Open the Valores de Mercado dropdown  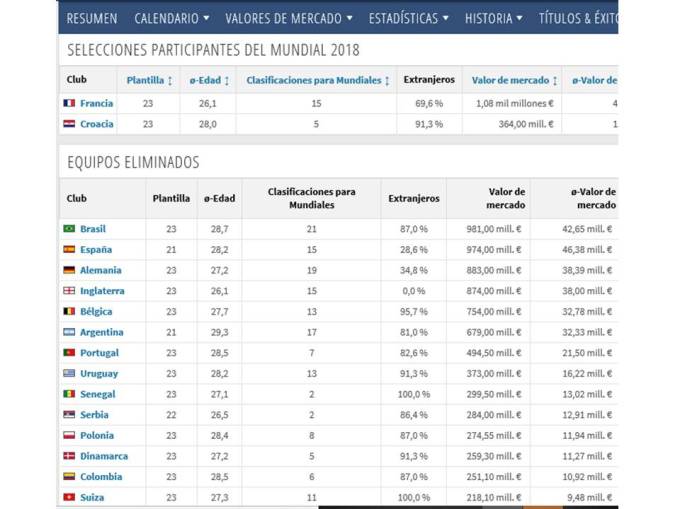pyautogui.click(x=289, y=18)
